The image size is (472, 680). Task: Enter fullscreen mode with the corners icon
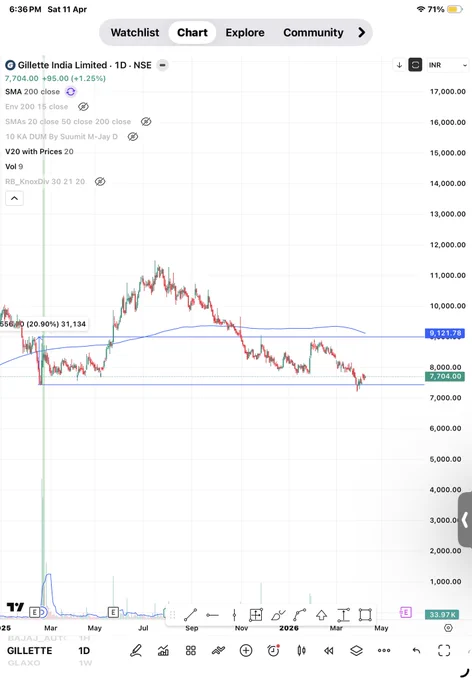pos(444,650)
